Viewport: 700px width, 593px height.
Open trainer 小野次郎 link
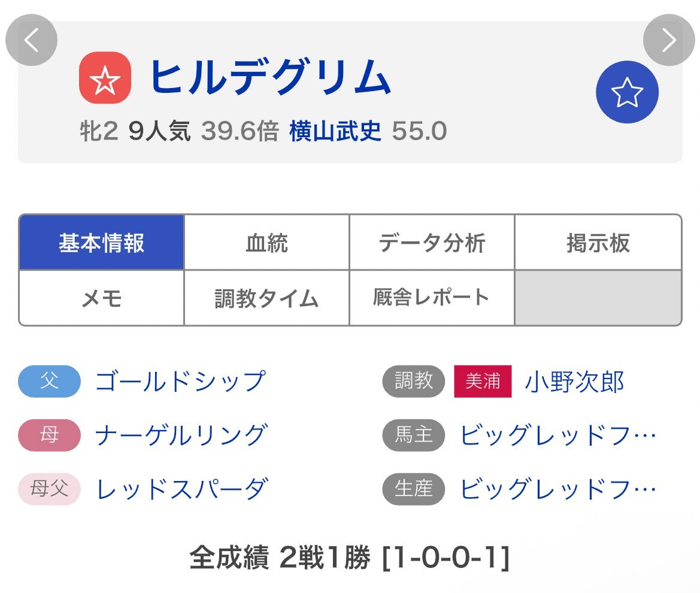pyautogui.click(x=574, y=382)
